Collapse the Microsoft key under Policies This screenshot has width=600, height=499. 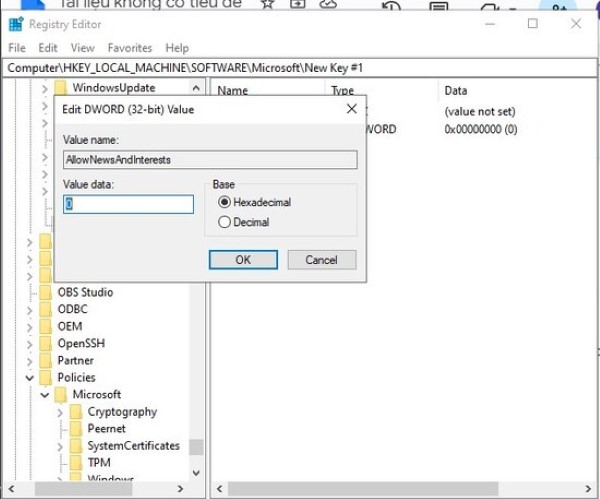click(x=45, y=394)
